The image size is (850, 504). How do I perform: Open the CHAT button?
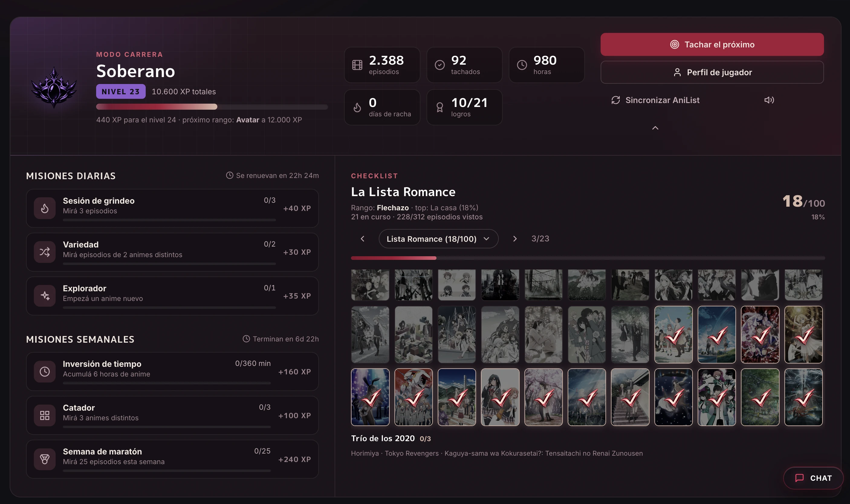(x=813, y=478)
